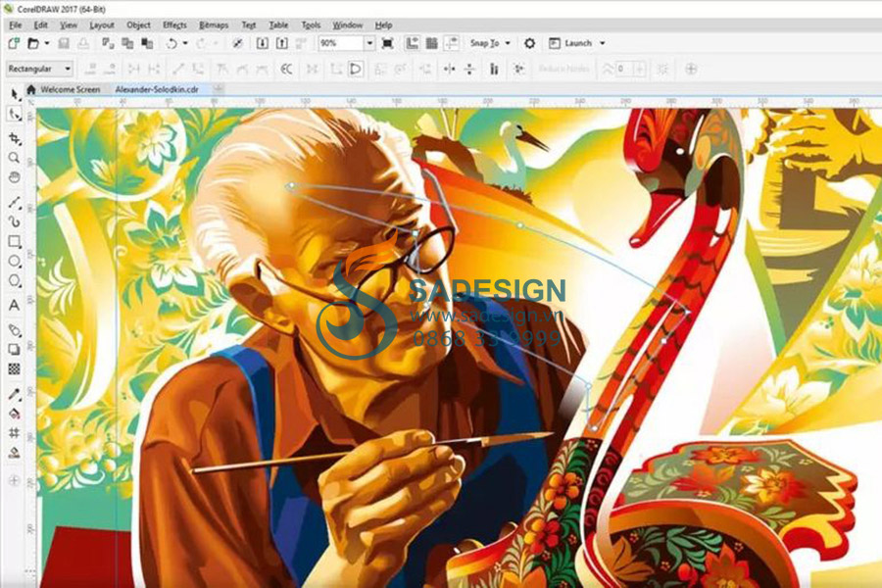Image resolution: width=882 pixels, height=588 pixels.
Task: Open the Window menu
Action: pyautogui.click(x=348, y=25)
